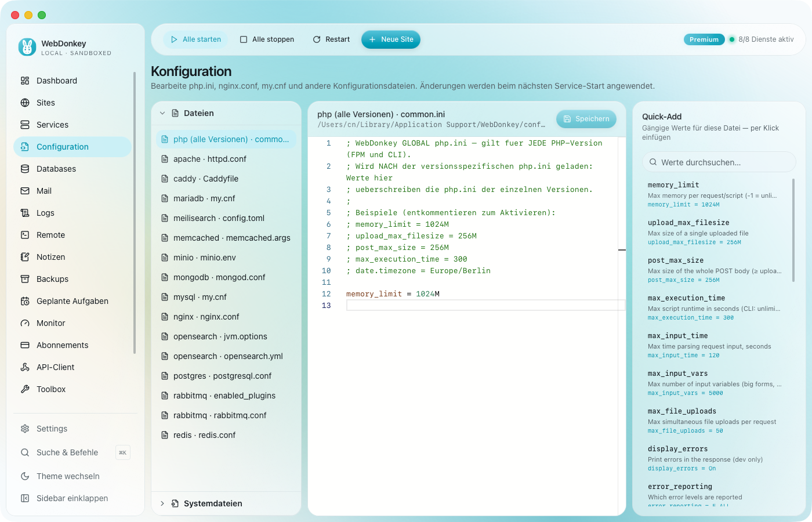Click the Theme wechseln moon icon
812x522 pixels.
pyautogui.click(x=25, y=476)
